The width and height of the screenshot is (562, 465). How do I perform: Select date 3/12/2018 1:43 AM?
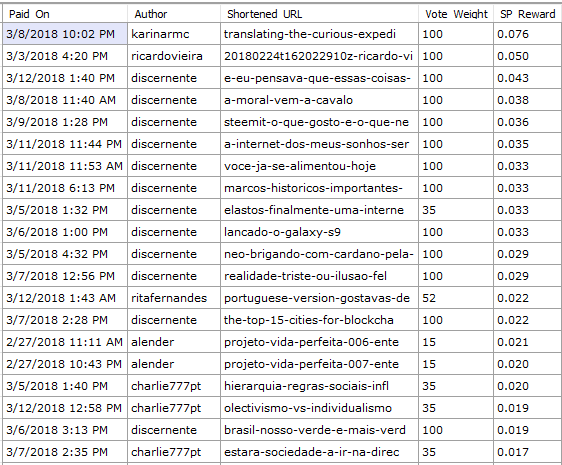pos(65,298)
